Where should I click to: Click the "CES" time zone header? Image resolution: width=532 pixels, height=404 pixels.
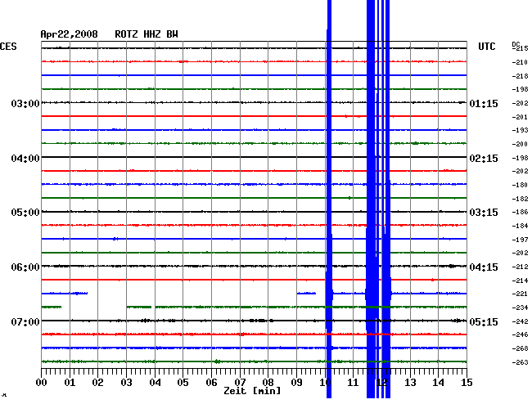(8, 47)
